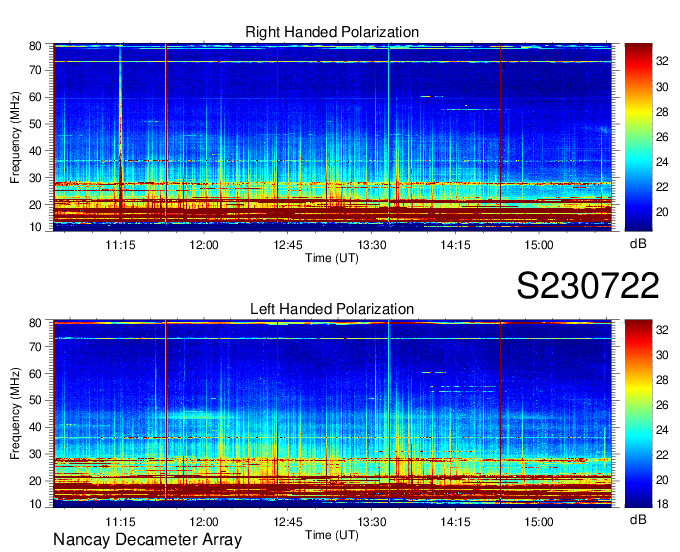The height and width of the screenshot is (552, 680).
Task: Click the Left Handed spectrogram image
Action: [x=332, y=414]
